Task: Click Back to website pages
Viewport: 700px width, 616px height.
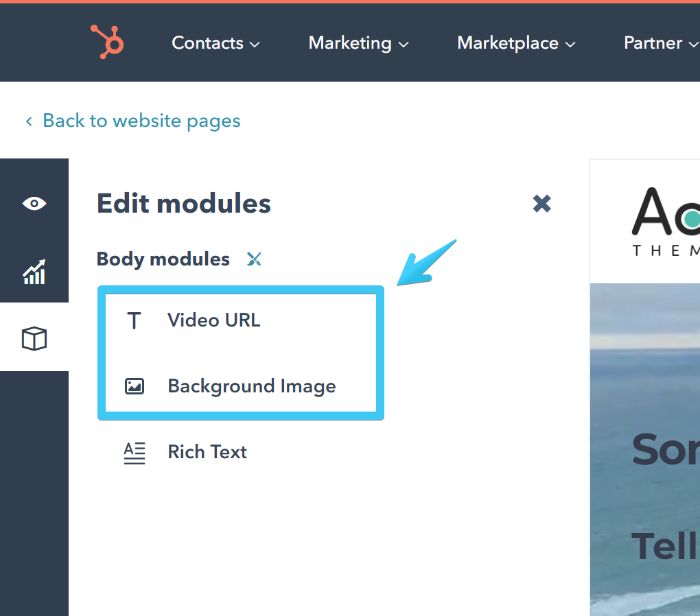Action: (141, 121)
